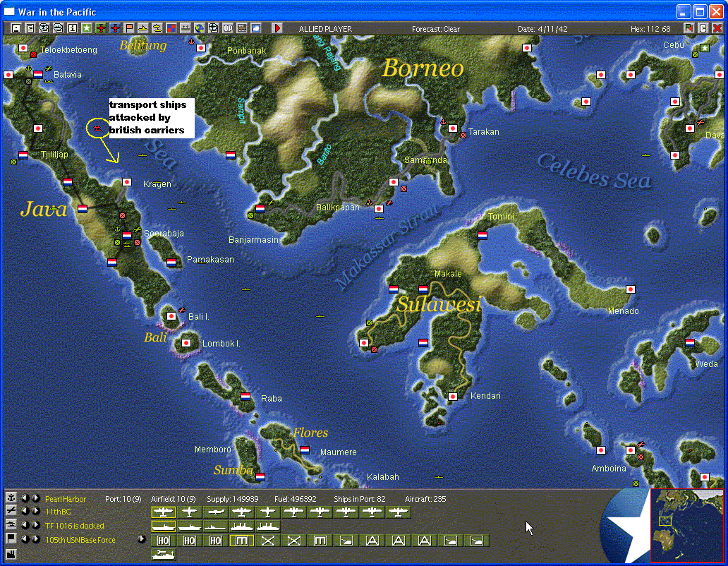Click the factory industry icon in bottom panel
The image size is (728, 566).
pos(11,554)
